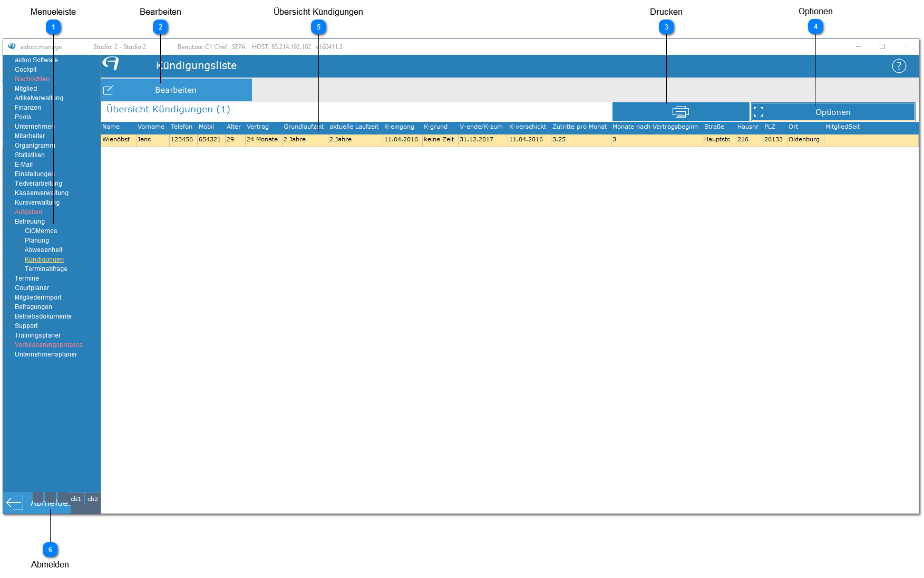This screenshot has height=578, width=924.
Task: Click the aidoo::manage title bar icon
Action: 12,46
